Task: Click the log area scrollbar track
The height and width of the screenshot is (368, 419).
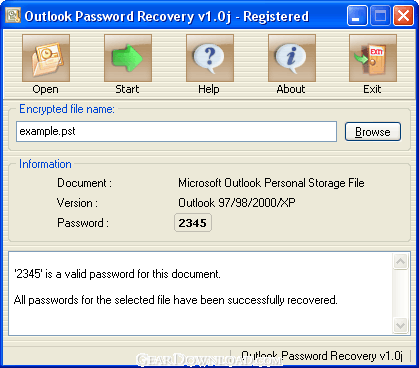Action: click(x=400, y=293)
